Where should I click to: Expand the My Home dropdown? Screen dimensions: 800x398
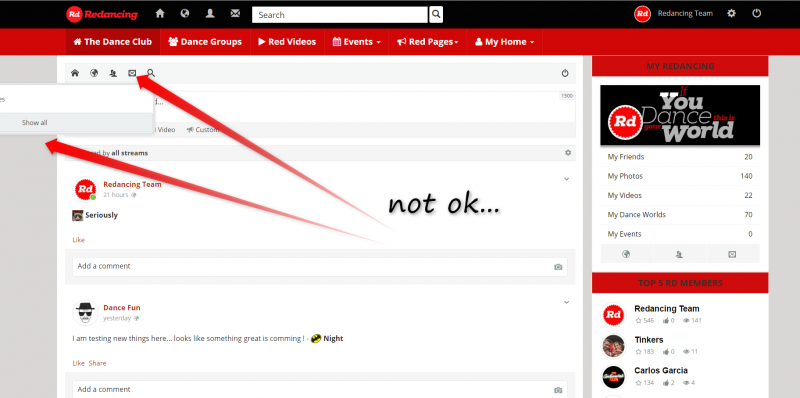pyautogui.click(x=504, y=42)
